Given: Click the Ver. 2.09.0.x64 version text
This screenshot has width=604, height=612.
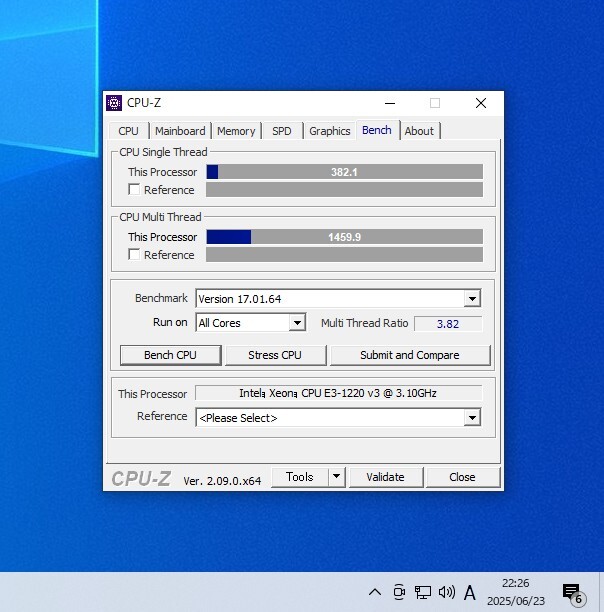Looking at the screenshot, I should tap(222, 481).
